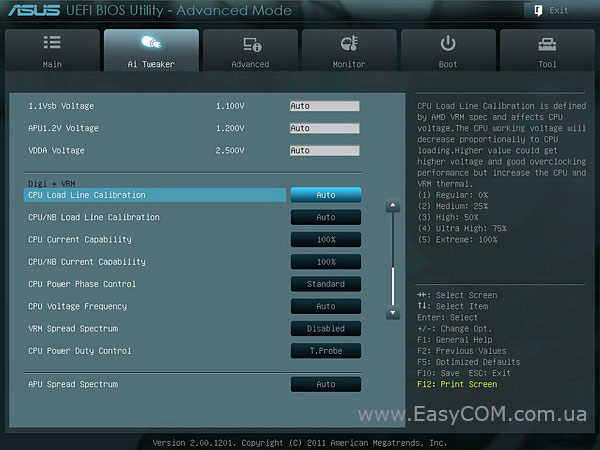Select the CPU Current Capability label
Image resolution: width=600 pixels, height=450 pixels.
tap(80, 240)
